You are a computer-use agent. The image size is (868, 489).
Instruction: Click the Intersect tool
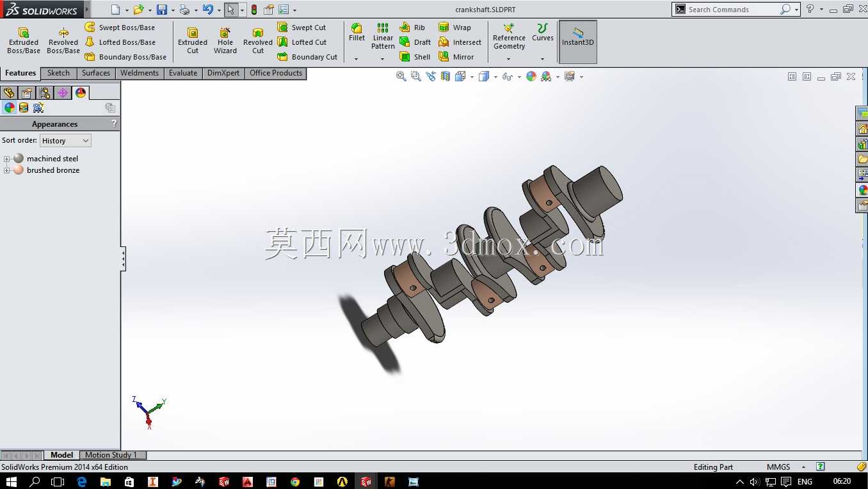[460, 42]
